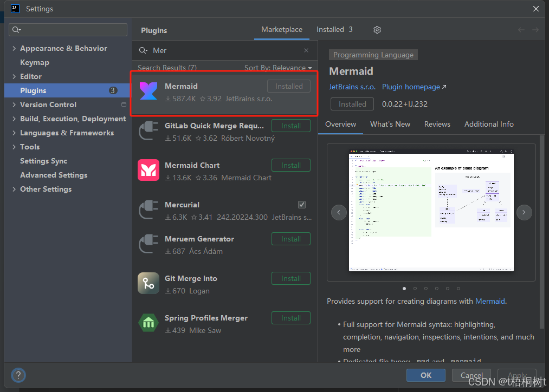This screenshot has width=549, height=392.
Task: Install the Git Merge Into plugin
Action: point(291,279)
